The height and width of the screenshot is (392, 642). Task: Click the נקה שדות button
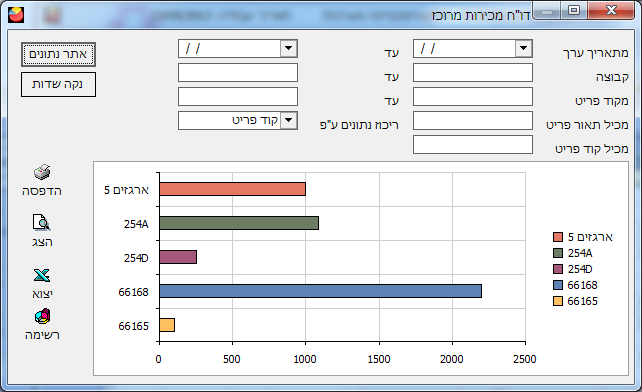pos(58,84)
